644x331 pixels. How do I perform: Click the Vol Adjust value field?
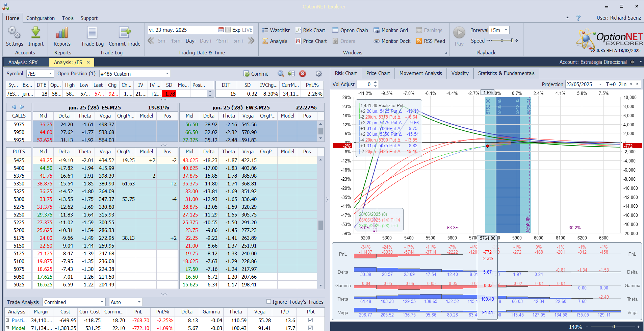point(365,84)
